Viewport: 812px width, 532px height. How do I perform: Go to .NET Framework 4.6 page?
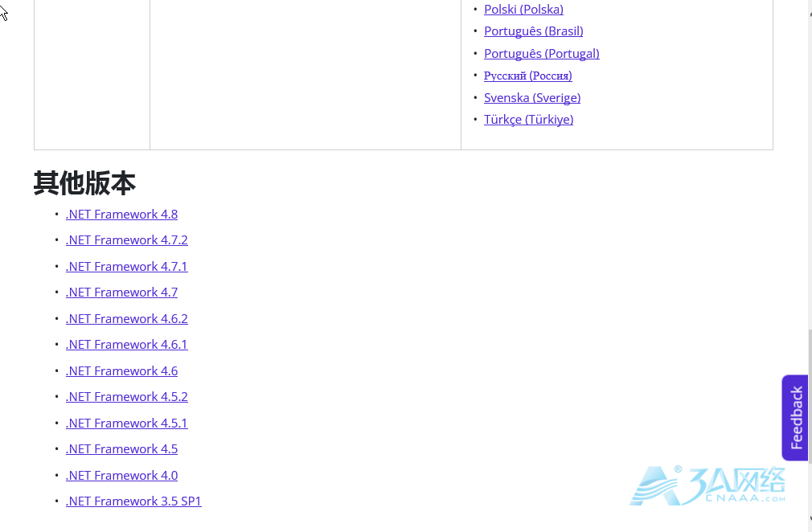pyautogui.click(x=121, y=371)
